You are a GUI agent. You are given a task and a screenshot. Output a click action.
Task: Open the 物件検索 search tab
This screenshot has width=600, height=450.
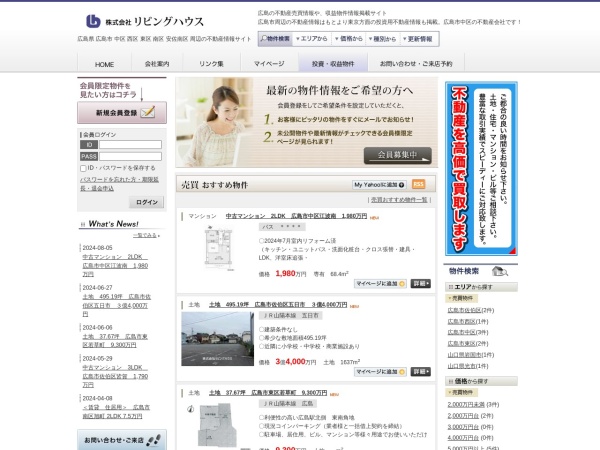click(276, 39)
